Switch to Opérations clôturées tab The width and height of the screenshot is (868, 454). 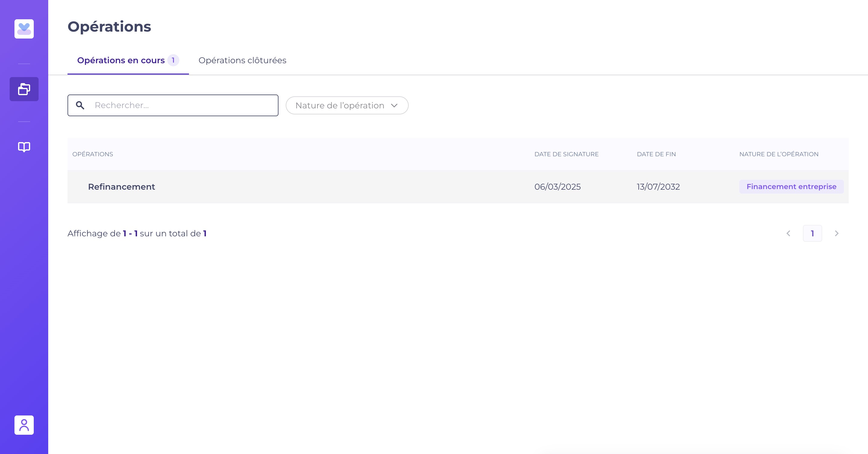[242, 61]
